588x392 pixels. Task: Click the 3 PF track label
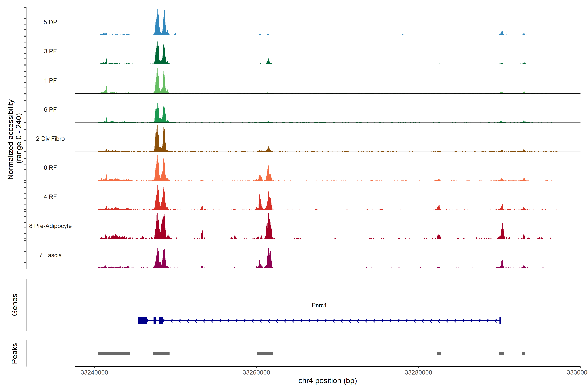point(50,51)
